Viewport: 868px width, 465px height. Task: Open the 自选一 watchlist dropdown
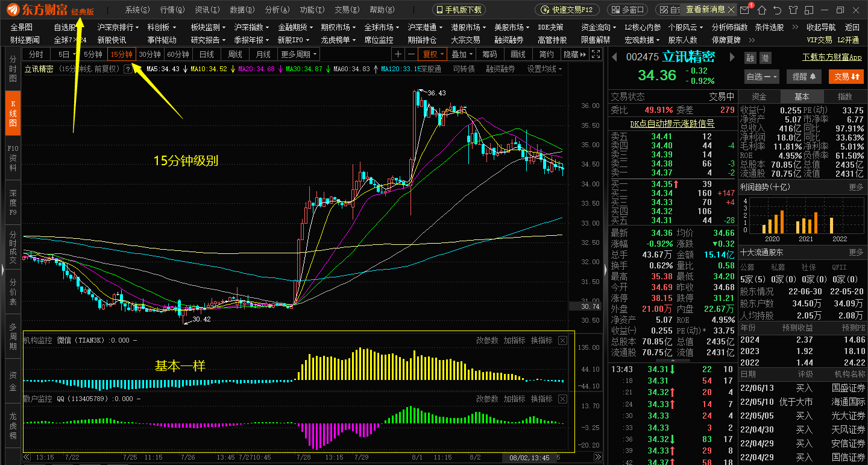click(x=763, y=77)
